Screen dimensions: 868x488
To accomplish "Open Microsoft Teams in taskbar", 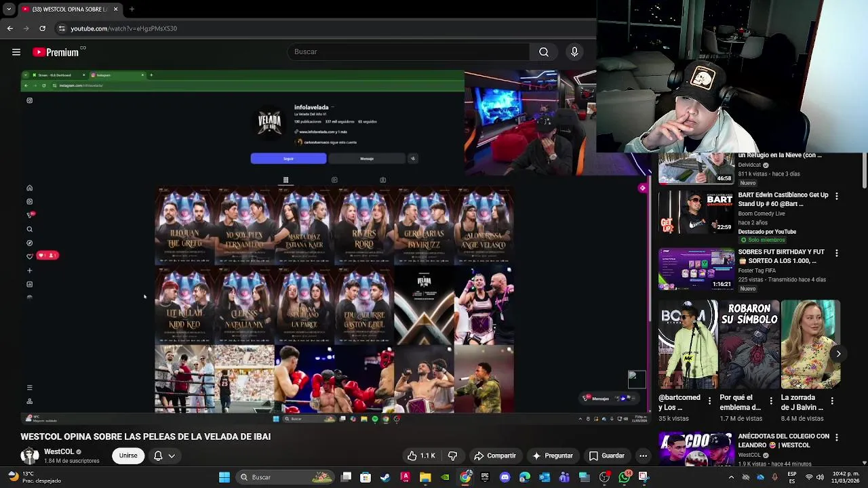I will coord(564,477).
